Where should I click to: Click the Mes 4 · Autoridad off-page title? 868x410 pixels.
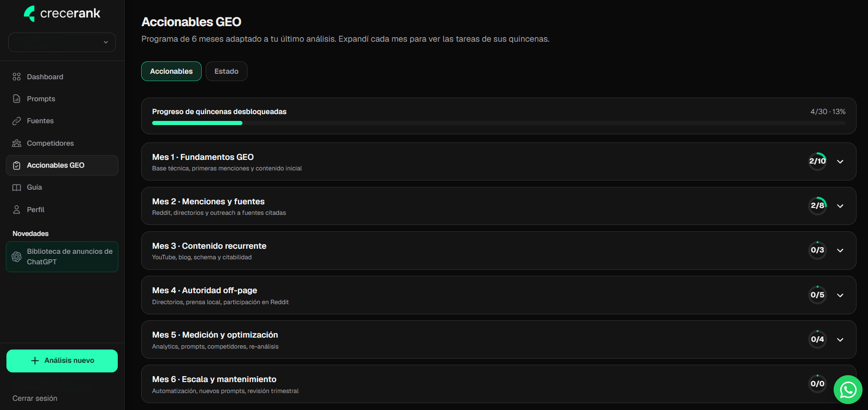pyautogui.click(x=205, y=290)
